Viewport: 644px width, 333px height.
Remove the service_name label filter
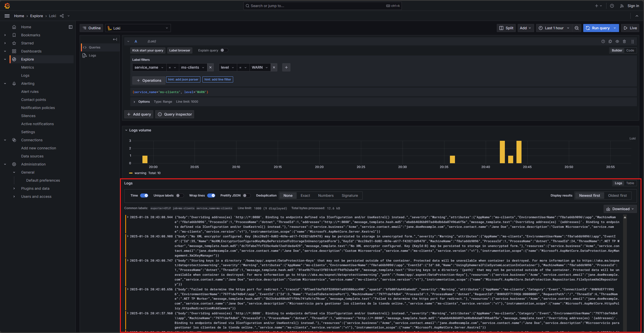tap(210, 67)
